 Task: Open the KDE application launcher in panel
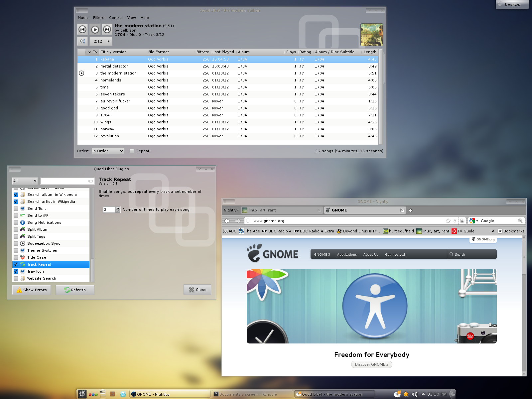click(x=82, y=394)
